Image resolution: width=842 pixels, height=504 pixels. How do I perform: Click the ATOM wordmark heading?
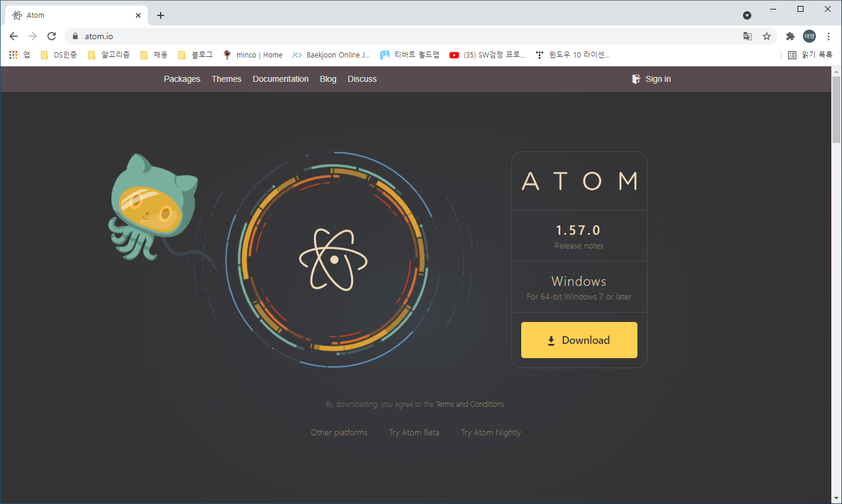point(579,181)
